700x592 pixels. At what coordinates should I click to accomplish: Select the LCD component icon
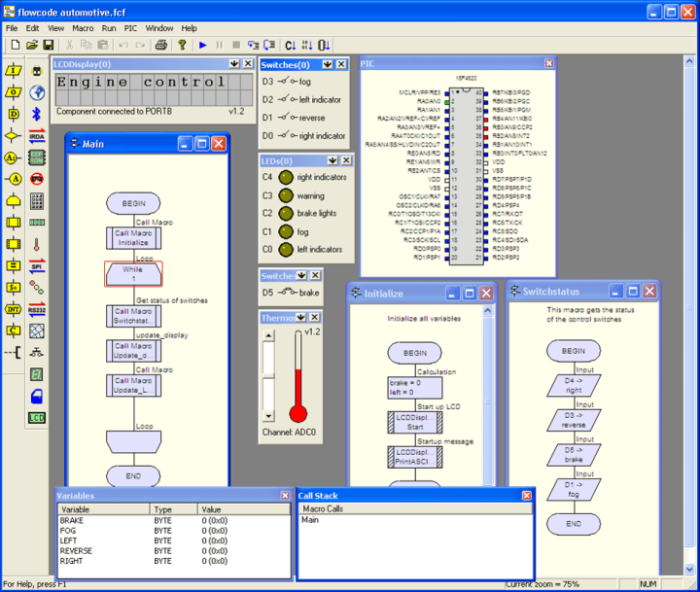[x=37, y=417]
